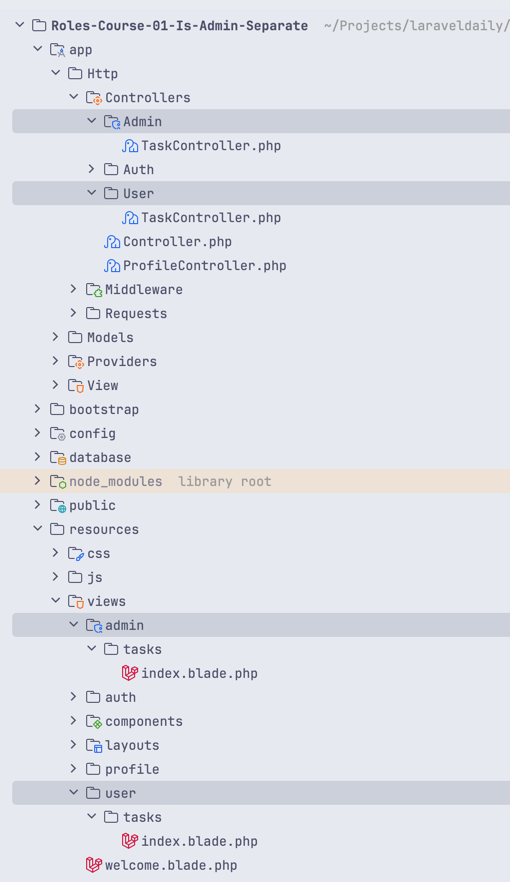The height and width of the screenshot is (882, 510).
Task: Open Controller.php file
Action: (x=177, y=242)
